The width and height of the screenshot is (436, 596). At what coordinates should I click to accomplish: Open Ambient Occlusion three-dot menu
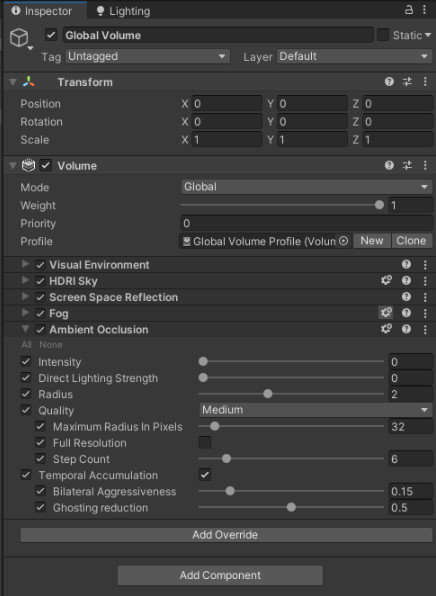point(425,329)
